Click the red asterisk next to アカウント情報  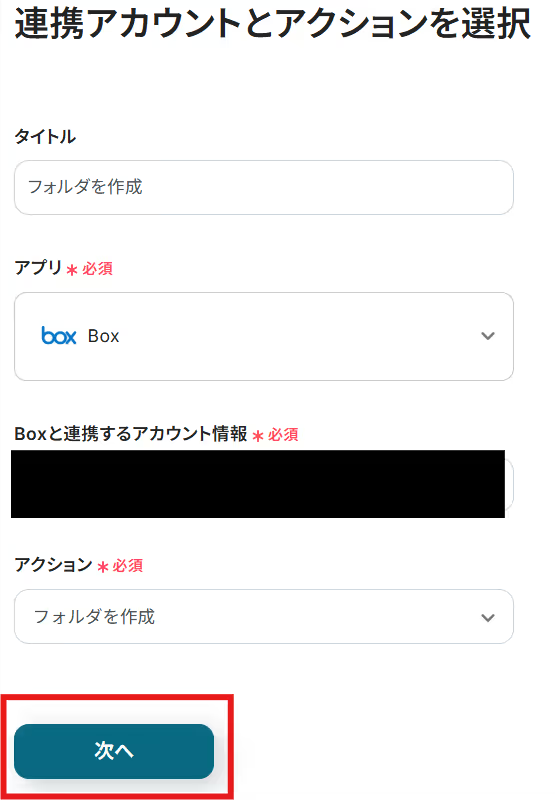258,436
